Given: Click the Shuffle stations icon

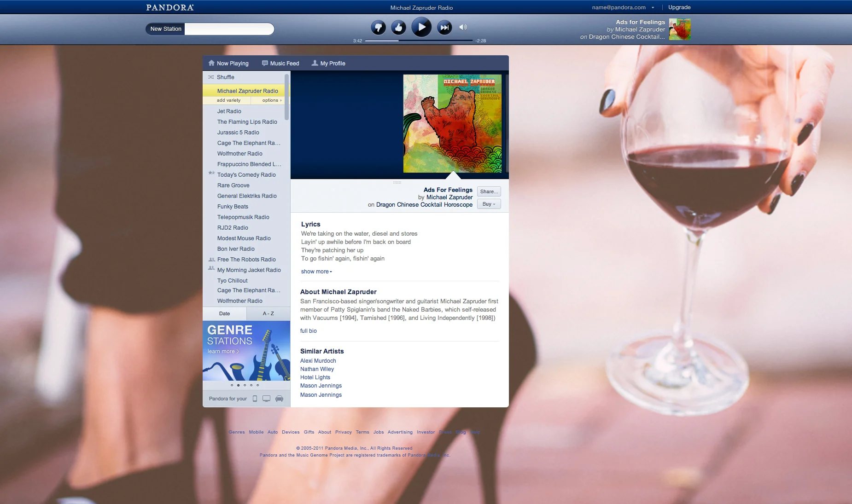Looking at the screenshot, I should tap(211, 77).
